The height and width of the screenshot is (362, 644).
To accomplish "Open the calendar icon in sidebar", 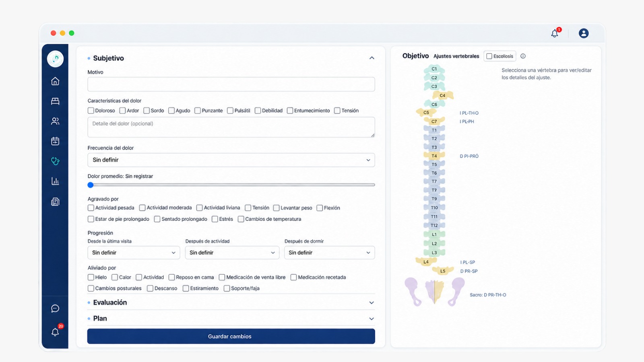I will [x=55, y=141].
